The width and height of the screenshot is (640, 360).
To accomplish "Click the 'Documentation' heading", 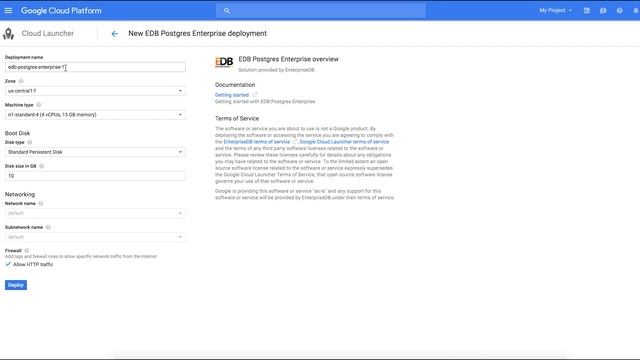I will pyautogui.click(x=235, y=85).
